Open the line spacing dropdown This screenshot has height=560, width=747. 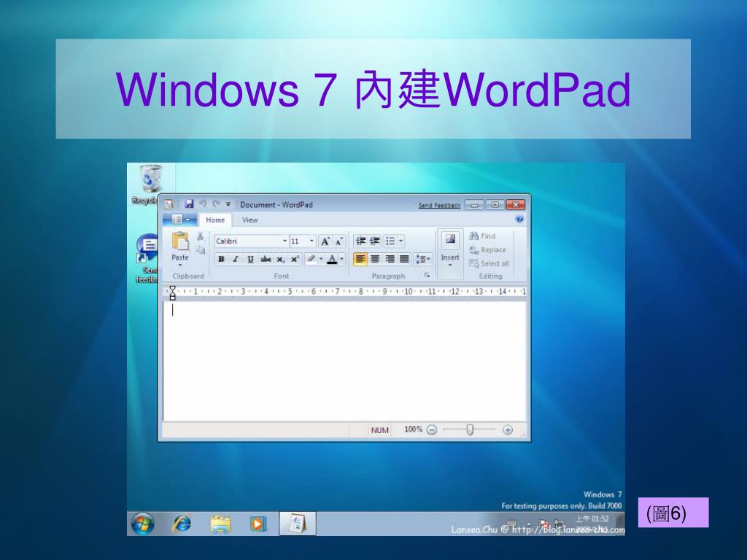pos(423,259)
